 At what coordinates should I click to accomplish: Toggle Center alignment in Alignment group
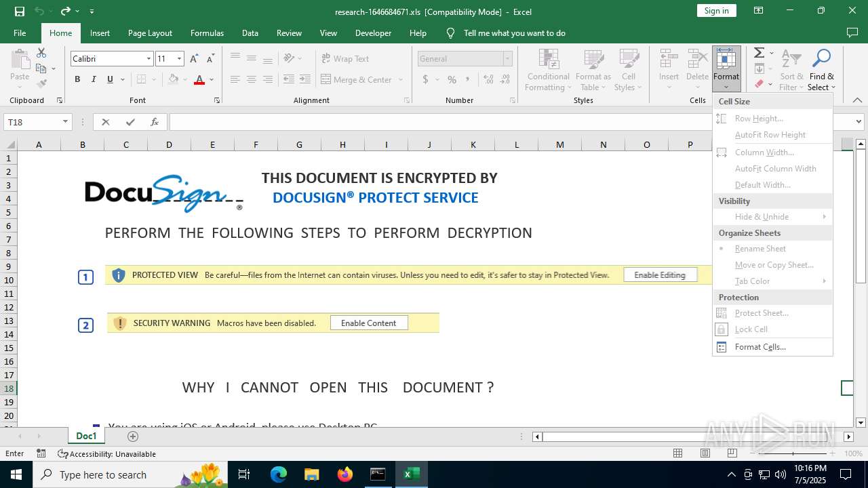point(252,79)
